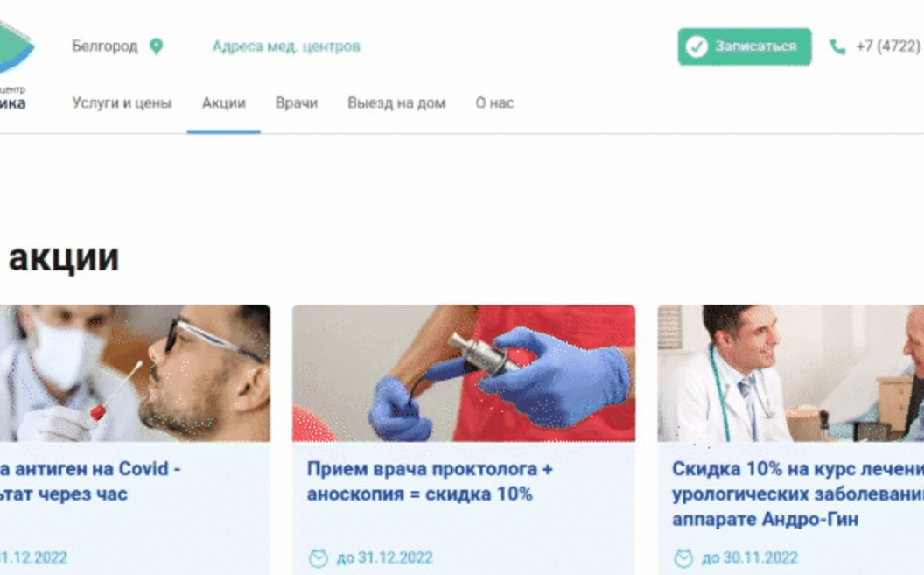Click the checkmark icon in Записаться button
This screenshot has width=924, height=575.
pos(696,46)
